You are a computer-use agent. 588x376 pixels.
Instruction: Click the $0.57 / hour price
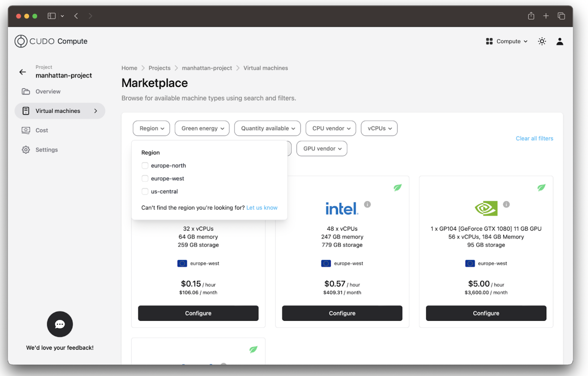342,284
